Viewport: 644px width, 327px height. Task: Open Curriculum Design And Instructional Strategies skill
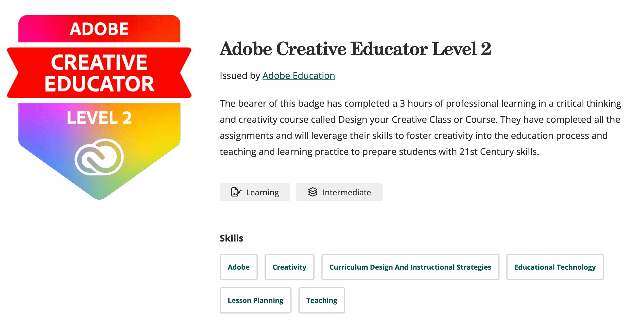tap(410, 267)
